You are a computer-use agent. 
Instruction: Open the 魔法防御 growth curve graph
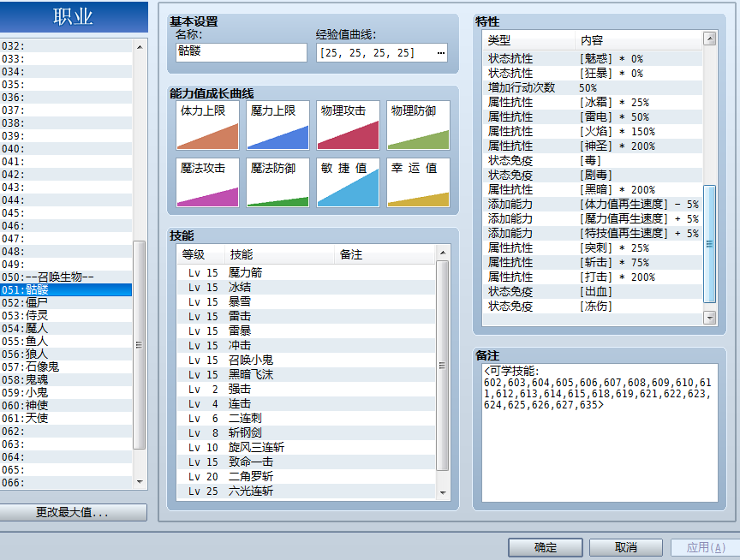[x=277, y=182]
